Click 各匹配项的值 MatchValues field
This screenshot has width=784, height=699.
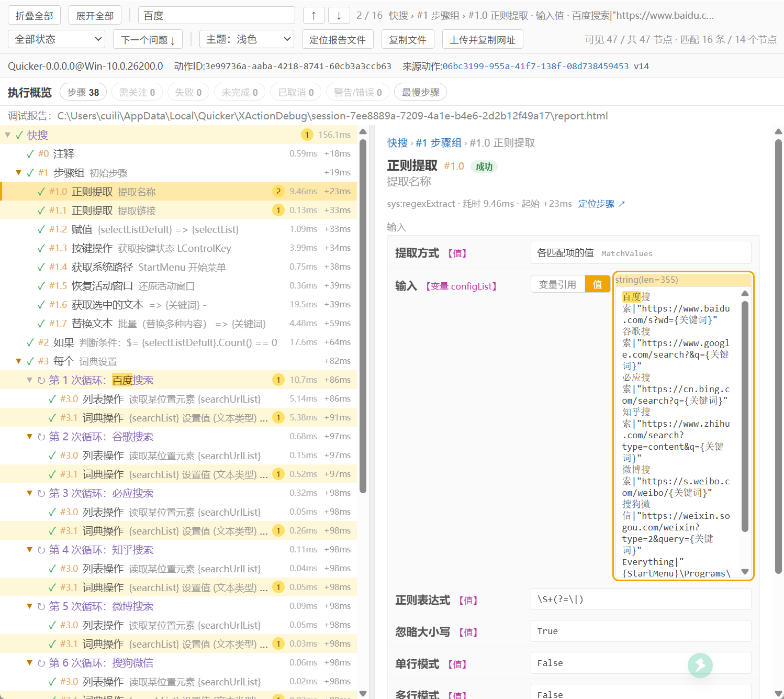(x=641, y=253)
